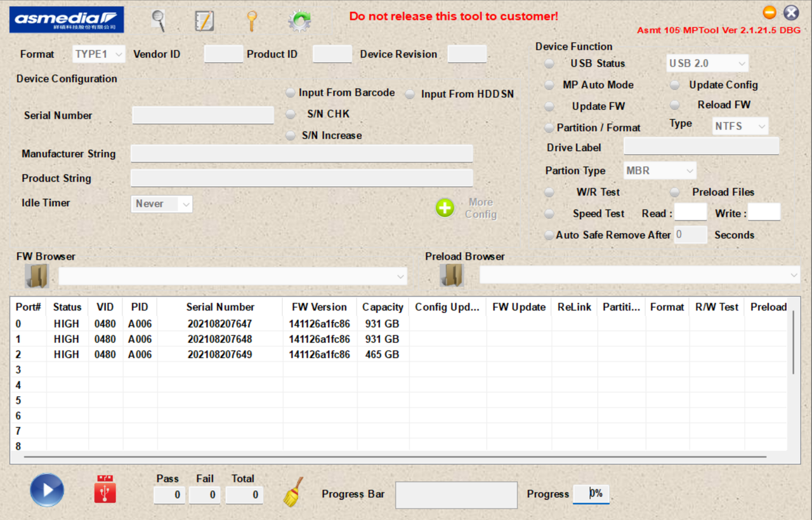Clear counters with the broom icon
Screen dimensions: 812x520
[292, 492]
